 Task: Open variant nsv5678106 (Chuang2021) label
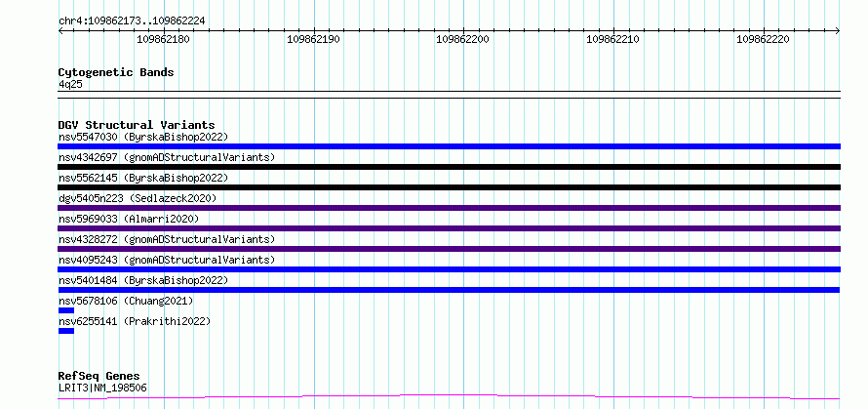126,301
